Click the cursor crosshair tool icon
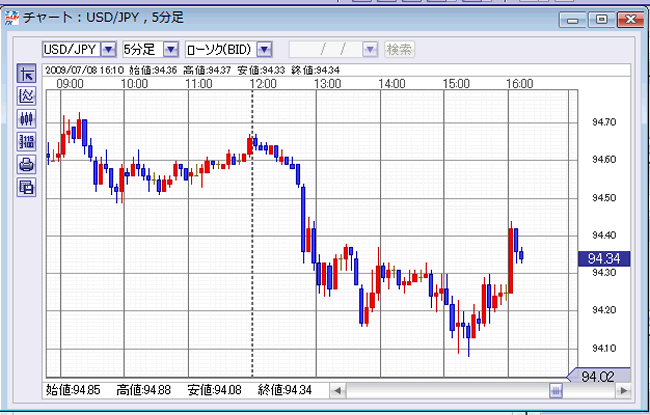Screen dimensions: 650x415 tap(27, 74)
